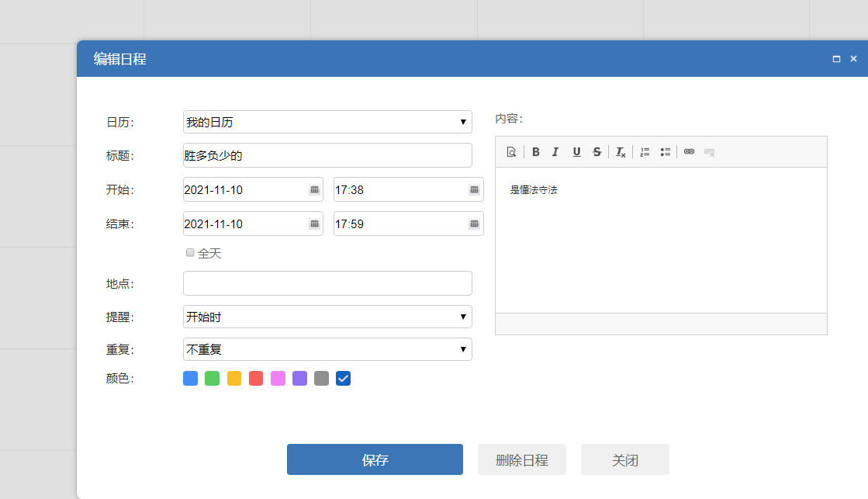This screenshot has width=868, height=499.
Task: Choose the green color swatch
Action: point(212,379)
